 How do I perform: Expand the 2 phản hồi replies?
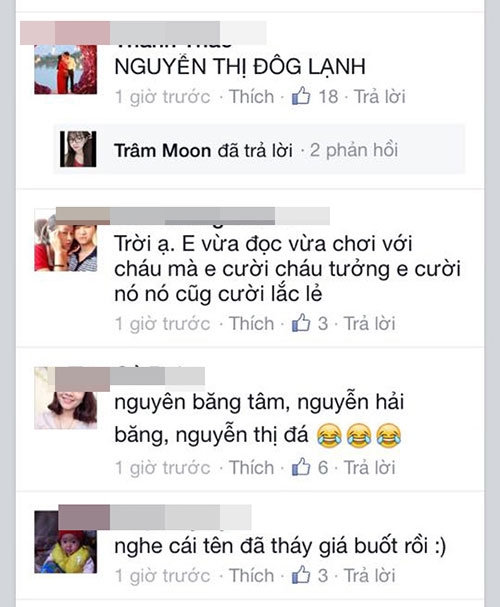[x=354, y=150]
